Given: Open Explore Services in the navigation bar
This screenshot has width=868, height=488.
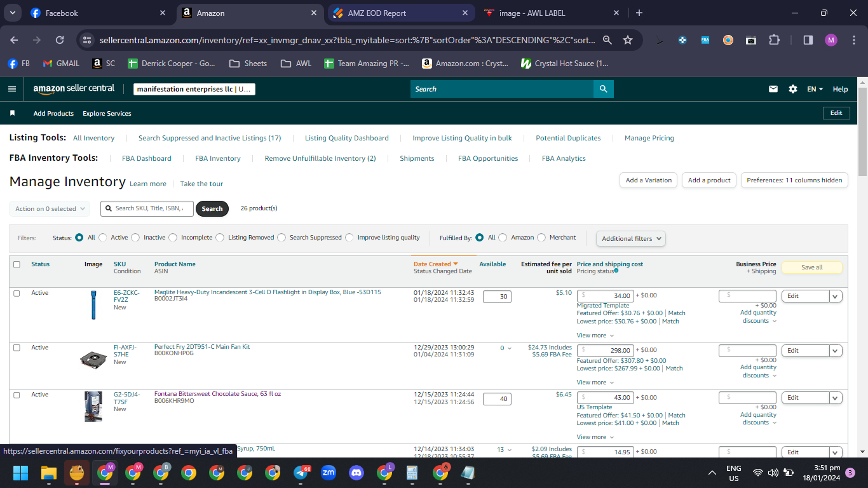Looking at the screenshot, I should click(x=107, y=113).
